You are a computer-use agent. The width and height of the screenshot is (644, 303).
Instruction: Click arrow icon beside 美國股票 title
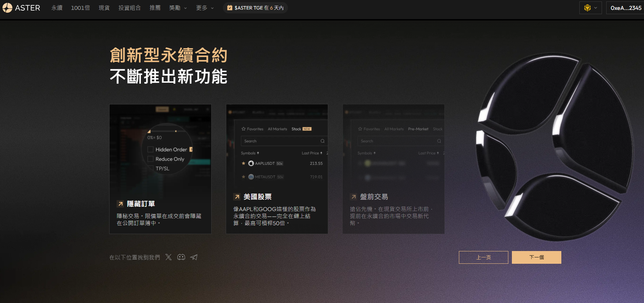237,197
